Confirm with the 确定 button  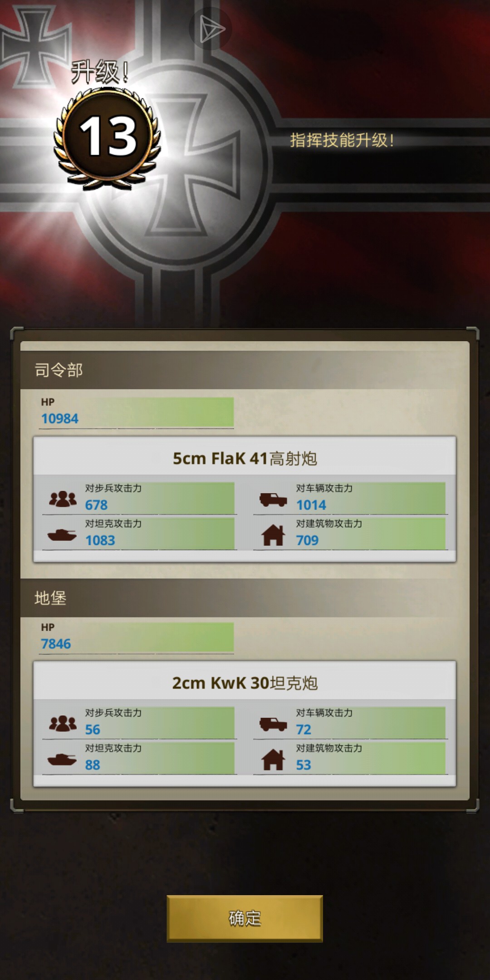tap(245, 918)
